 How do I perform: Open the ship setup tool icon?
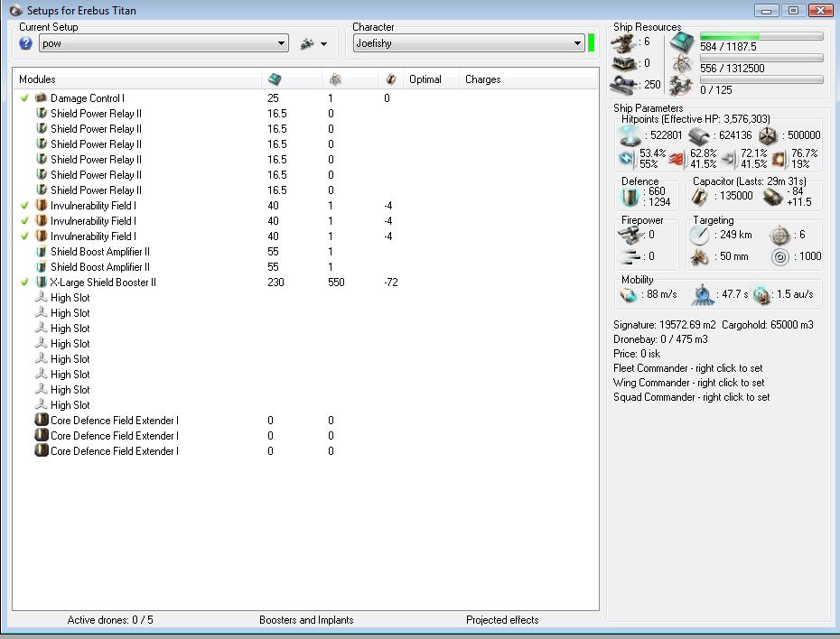[x=307, y=44]
